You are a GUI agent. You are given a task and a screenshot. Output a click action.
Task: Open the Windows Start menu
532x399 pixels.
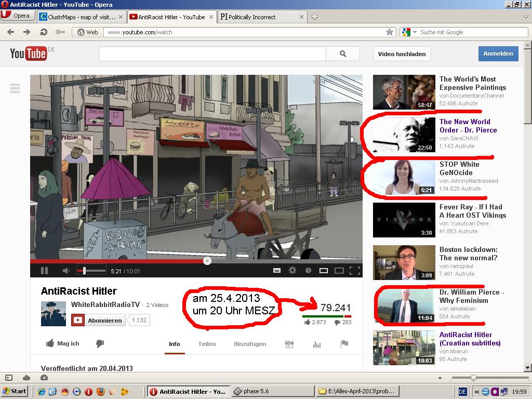click(x=15, y=391)
